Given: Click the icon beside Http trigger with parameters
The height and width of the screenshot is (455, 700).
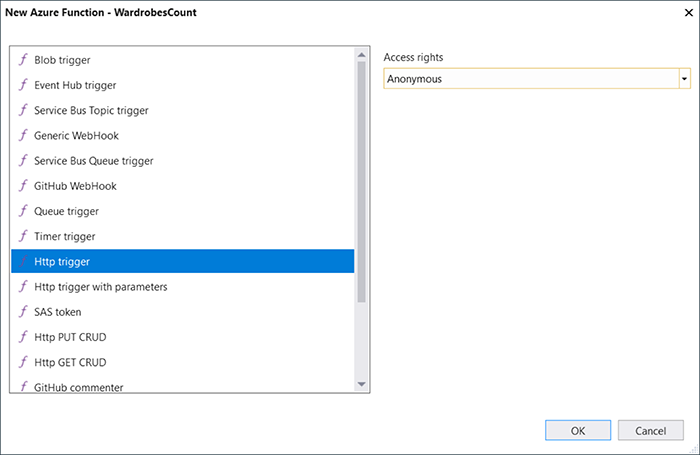Looking at the screenshot, I should point(23,287).
